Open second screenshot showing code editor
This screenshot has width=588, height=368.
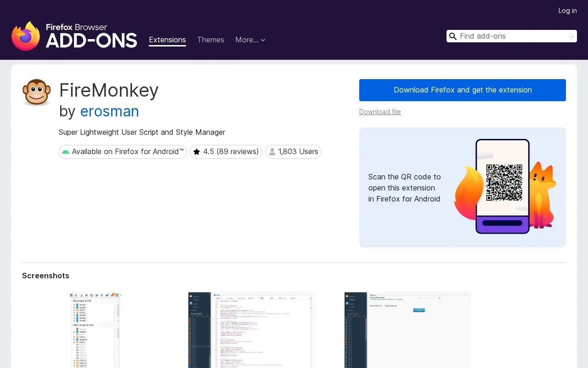click(x=252, y=330)
